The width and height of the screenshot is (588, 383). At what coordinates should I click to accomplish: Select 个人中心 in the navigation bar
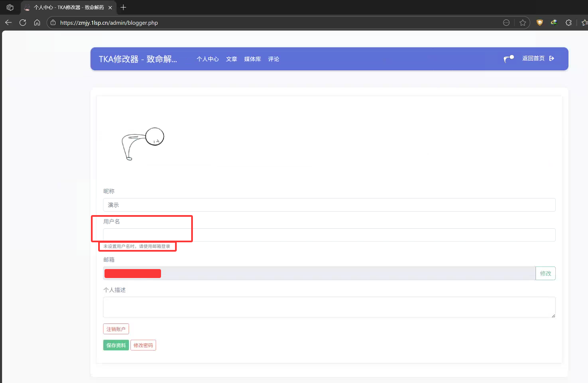click(x=207, y=59)
